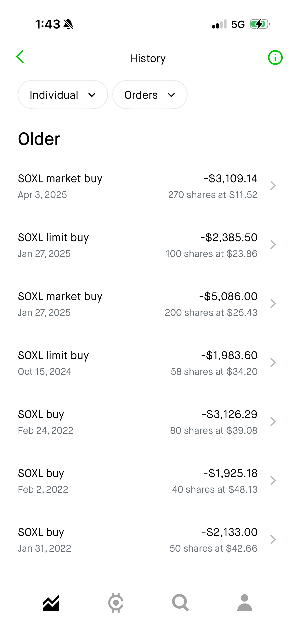Viewport: 296px width, 644px height.
Task: Tap the battery charging indicator
Action: coord(259,24)
